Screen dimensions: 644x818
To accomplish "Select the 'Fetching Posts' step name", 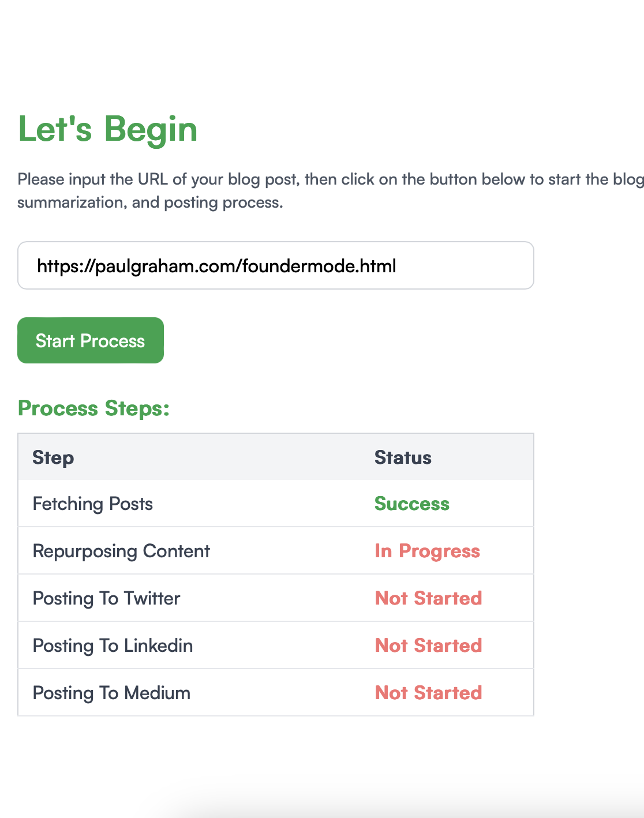I will tap(93, 504).
